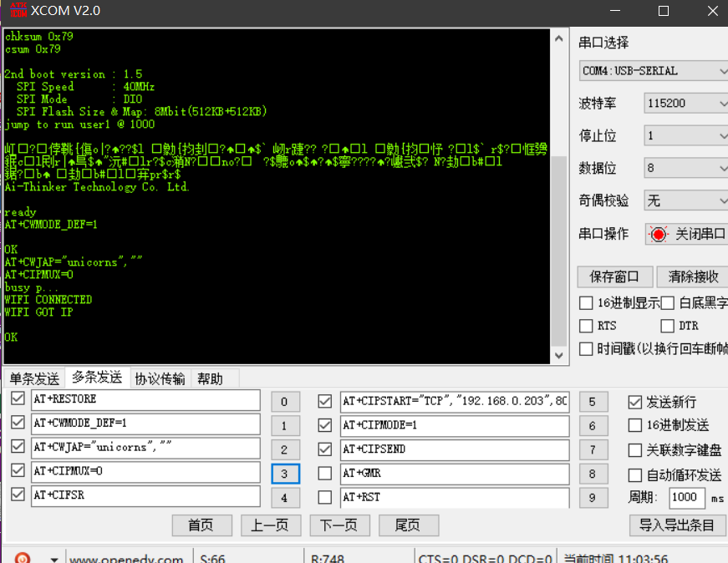Enable the 16进制发送 checkbox
The image size is (728, 563).
click(634, 425)
